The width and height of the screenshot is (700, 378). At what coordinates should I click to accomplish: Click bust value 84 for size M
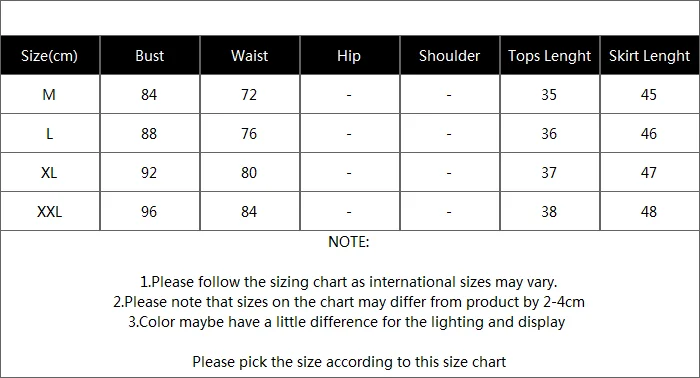coord(149,95)
